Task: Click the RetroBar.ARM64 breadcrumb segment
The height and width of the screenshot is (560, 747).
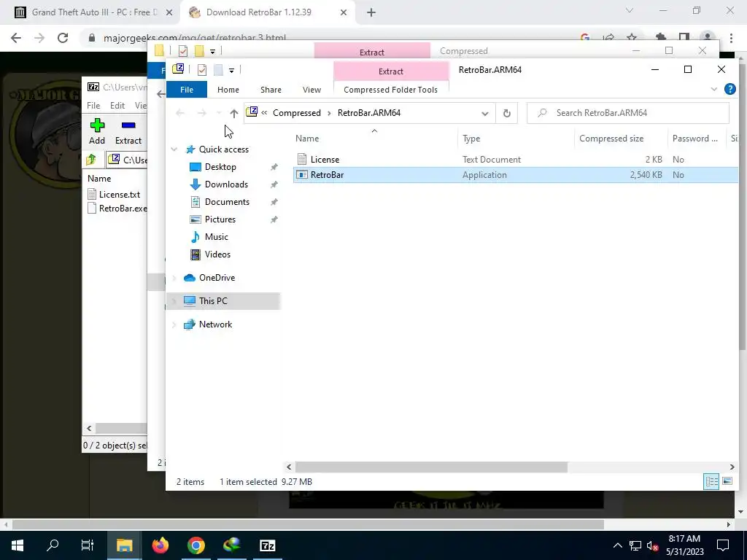Action: (368, 113)
